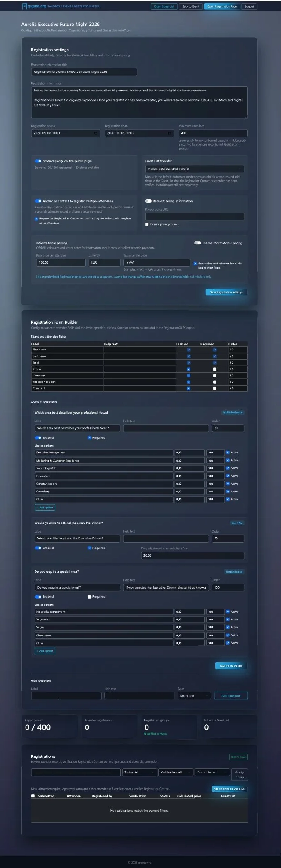Click the Logout button
Screen dimensions: 281x868
click(x=250, y=7)
